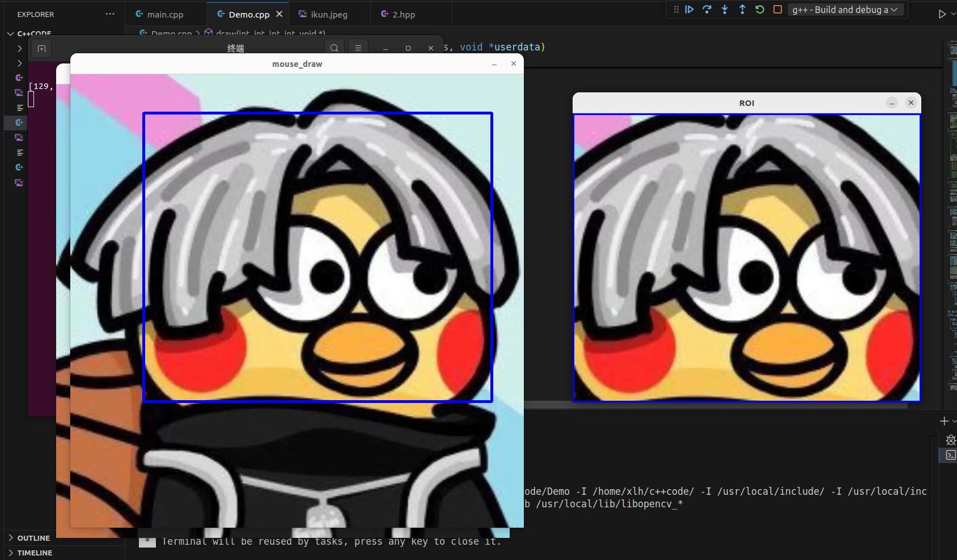The height and width of the screenshot is (560, 957).
Task: Switch to the main.cpp tab
Action: click(165, 14)
